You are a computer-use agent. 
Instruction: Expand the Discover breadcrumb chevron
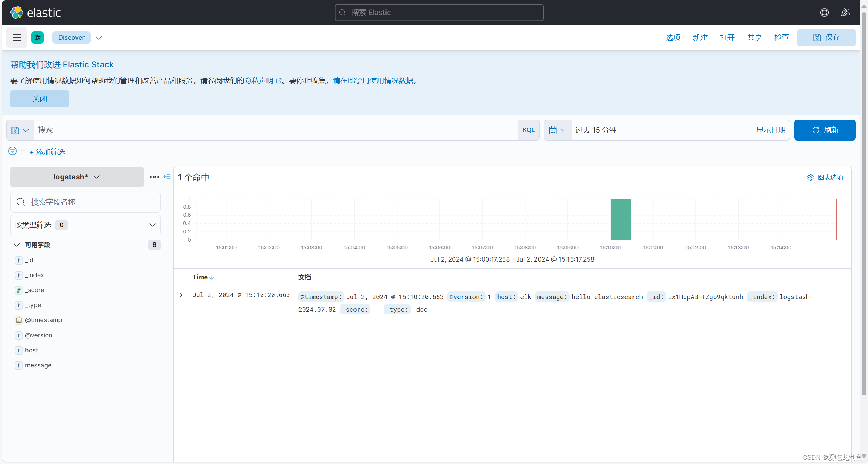coord(99,38)
